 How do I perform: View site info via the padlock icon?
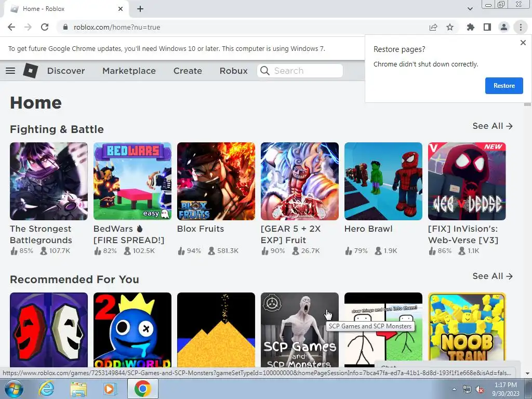click(x=65, y=27)
